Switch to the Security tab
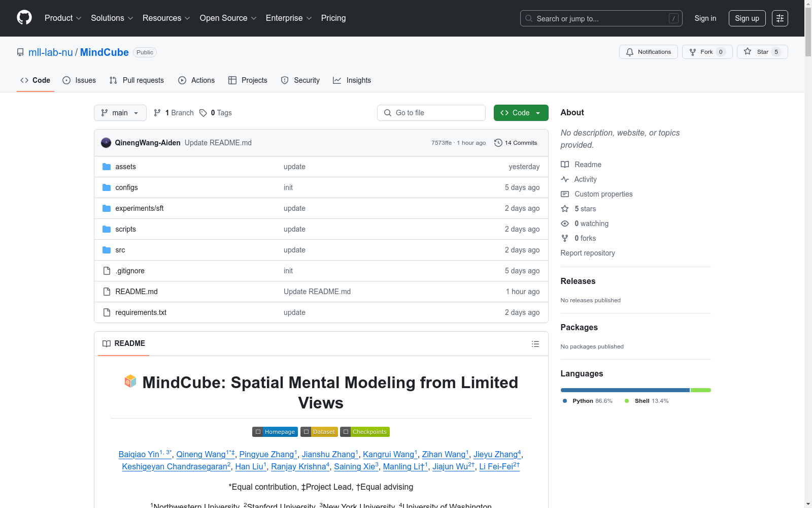812x508 pixels. pos(300,80)
